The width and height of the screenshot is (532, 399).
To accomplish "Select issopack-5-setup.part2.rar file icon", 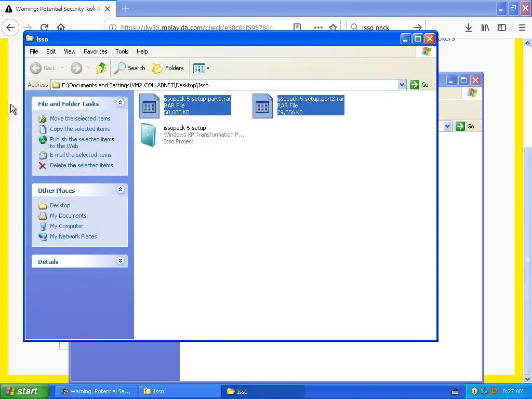I will pos(262,106).
